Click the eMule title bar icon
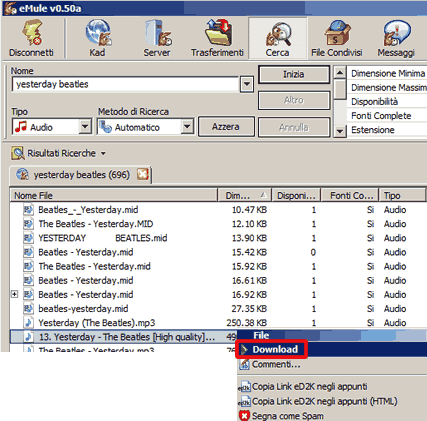The height and width of the screenshot is (421, 427). click(9, 8)
